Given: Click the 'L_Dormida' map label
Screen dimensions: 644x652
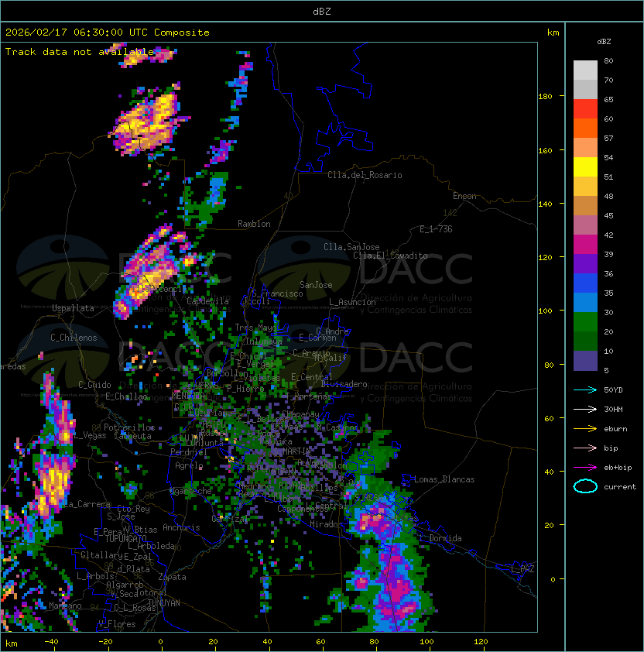Looking at the screenshot, I should pos(440,538).
